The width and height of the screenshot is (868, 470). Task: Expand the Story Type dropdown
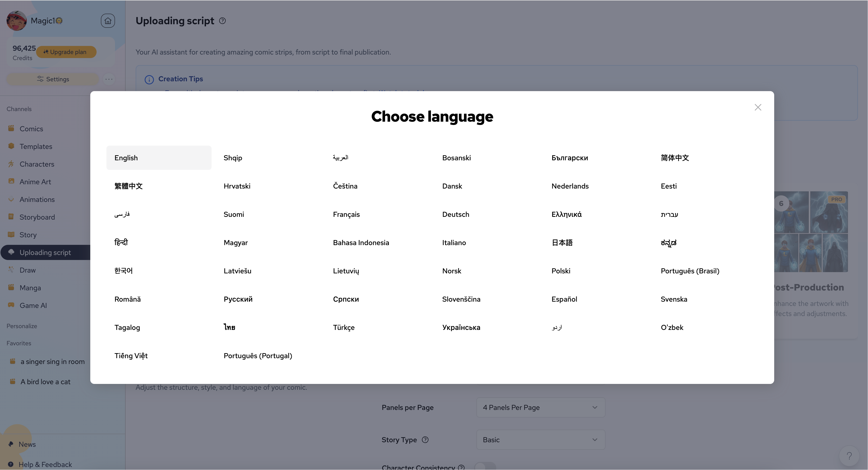click(x=540, y=440)
